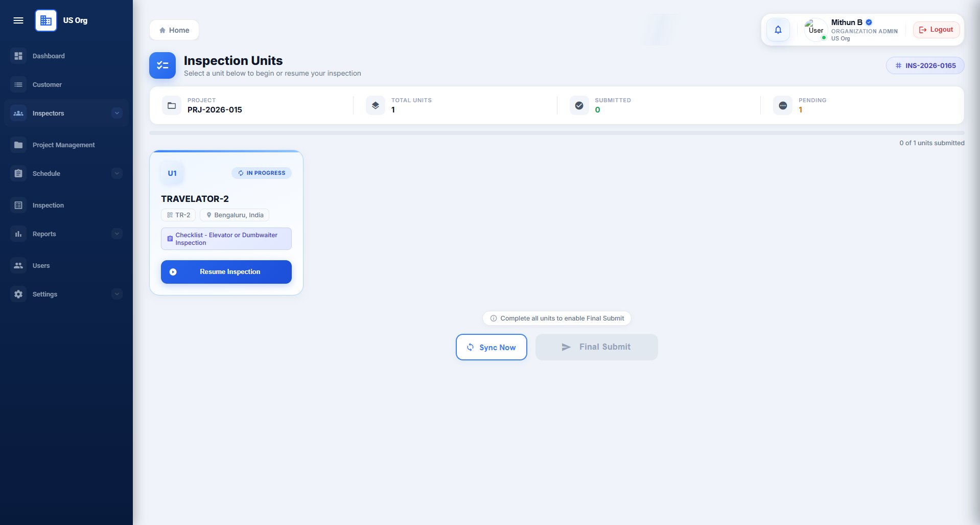Viewport: 980px width, 525px height.
Task: Expand the Inspectors submenu chevron
Action: pyautogui.click(x=117, y=113)
